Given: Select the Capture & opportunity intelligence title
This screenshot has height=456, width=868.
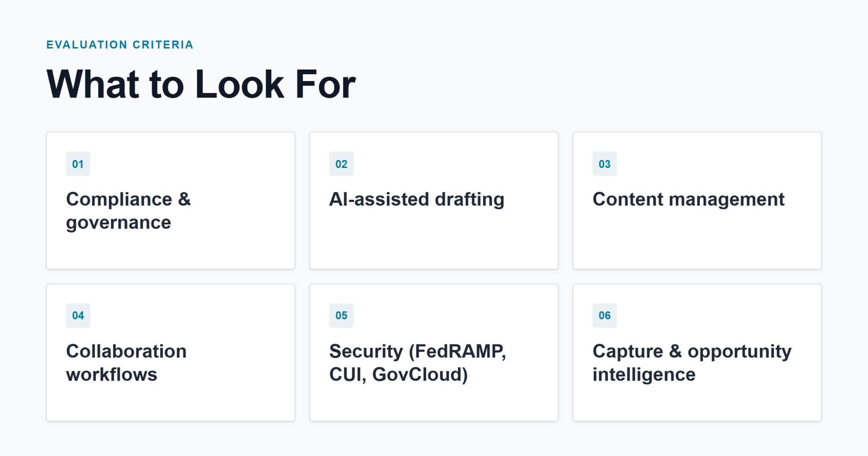Looking at the screenshot, I should pyautogui.click(x=692, y=363).
